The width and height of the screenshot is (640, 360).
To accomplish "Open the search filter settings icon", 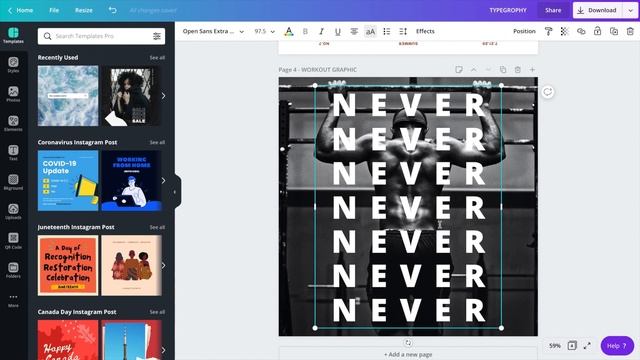I will point(157,36).
